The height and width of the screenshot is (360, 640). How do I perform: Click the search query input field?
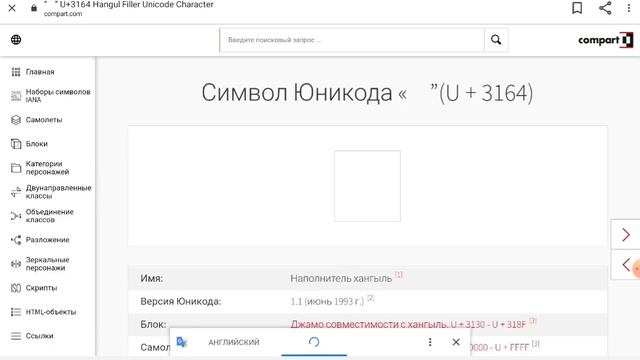point(352,40)
